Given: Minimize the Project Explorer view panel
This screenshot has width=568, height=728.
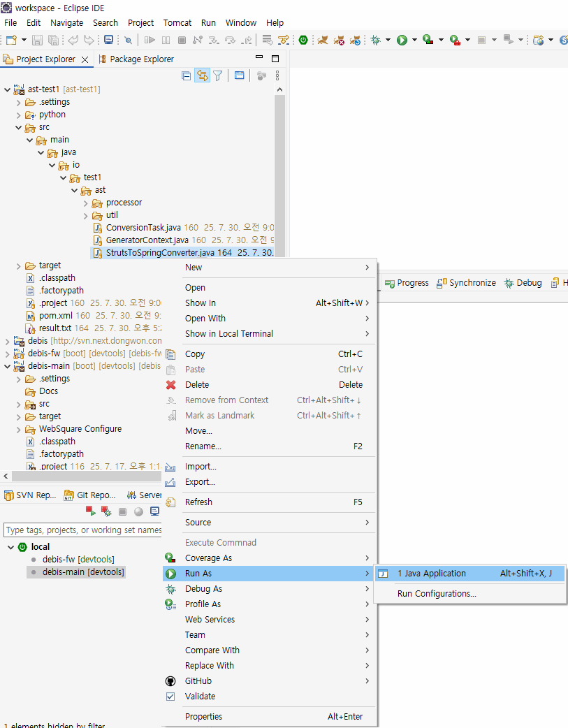Looking at the screenshot, I should pyautogui.click(x=259, y=57).
